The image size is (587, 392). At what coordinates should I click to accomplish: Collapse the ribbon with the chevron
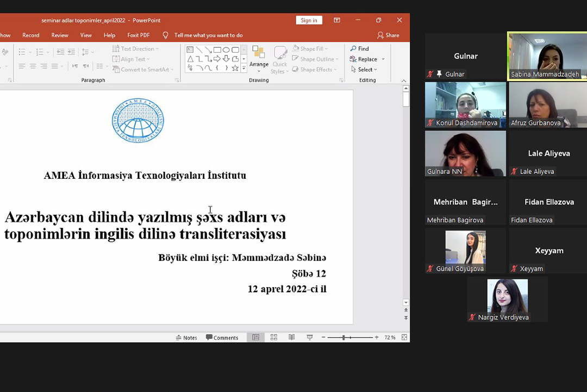point(403,80)
